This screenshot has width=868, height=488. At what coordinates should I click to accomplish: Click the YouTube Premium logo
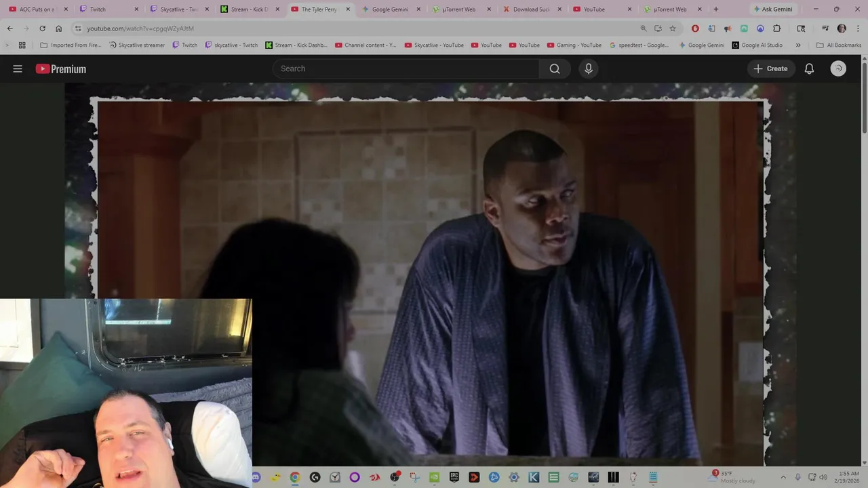click(61, 68)
